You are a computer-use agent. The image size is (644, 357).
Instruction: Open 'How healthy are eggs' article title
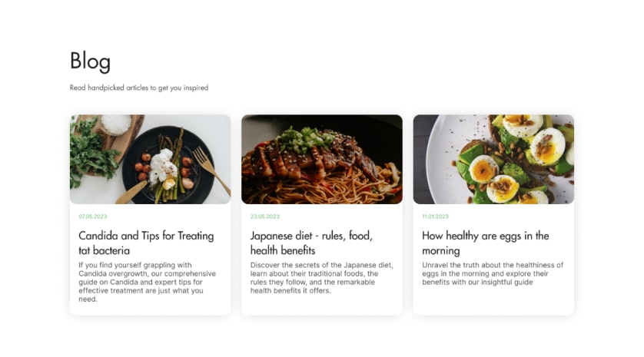coord(485,243)
